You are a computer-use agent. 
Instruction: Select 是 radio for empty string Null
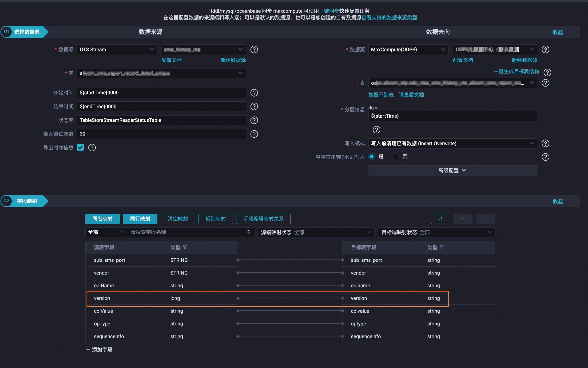(371, 156)
